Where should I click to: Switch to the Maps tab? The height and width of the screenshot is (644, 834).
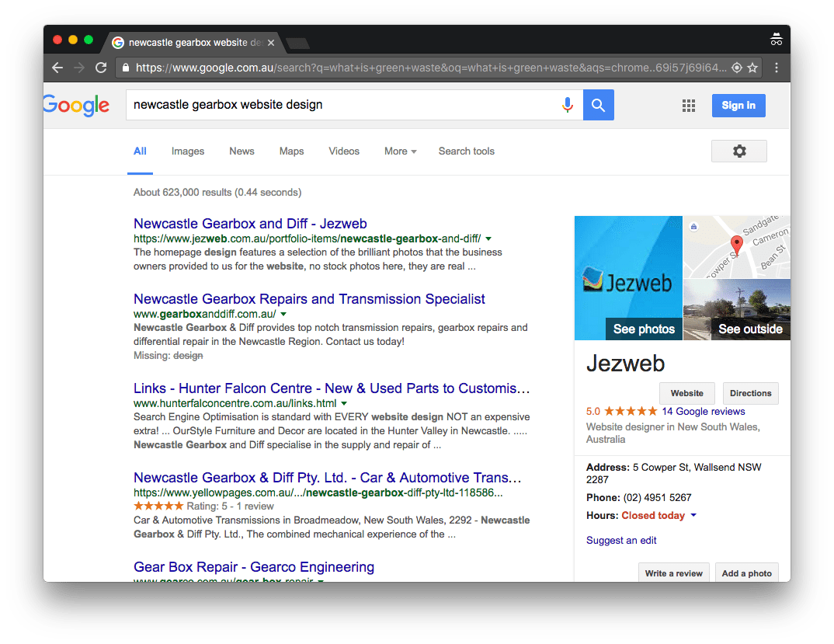coord(291,151)
